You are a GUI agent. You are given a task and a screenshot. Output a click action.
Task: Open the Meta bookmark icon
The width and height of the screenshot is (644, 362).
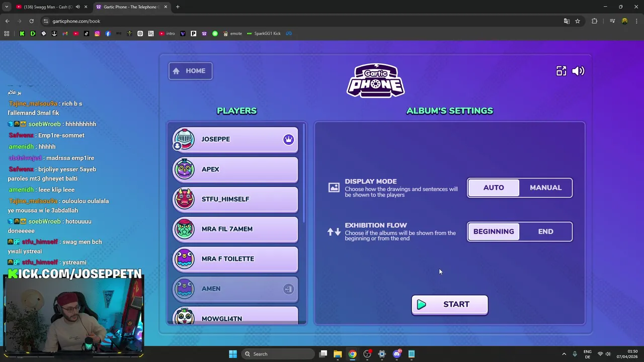coord(289,34)
